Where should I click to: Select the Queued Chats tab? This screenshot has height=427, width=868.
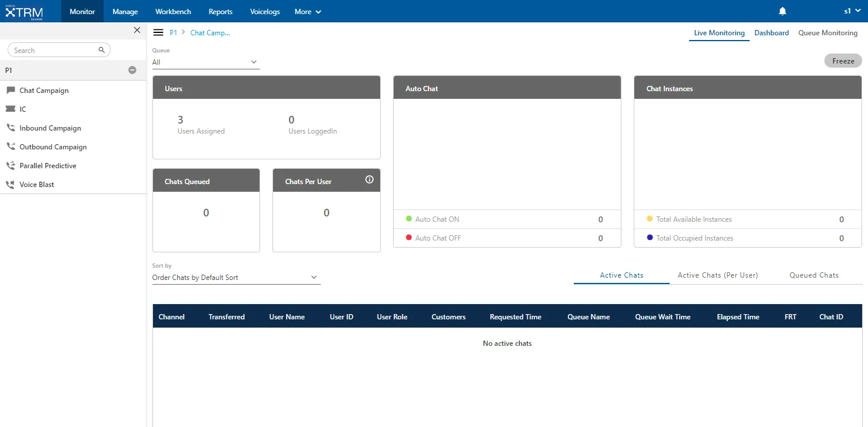tap(814, 275)
